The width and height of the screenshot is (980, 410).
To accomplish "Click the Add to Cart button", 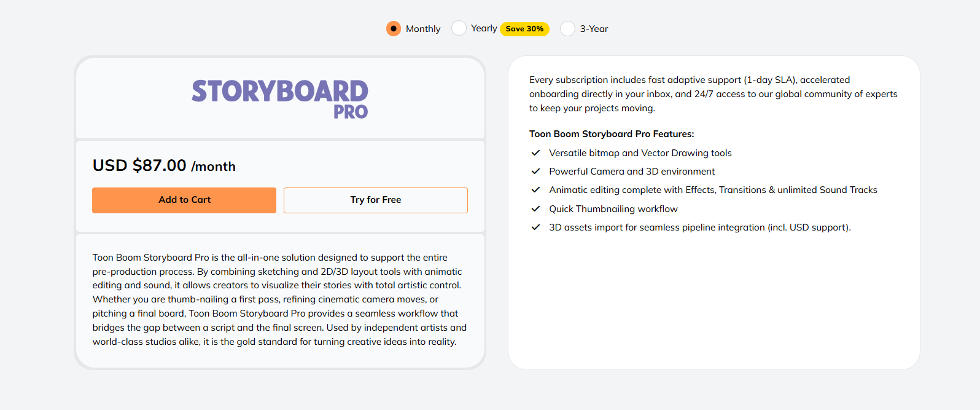I will tap(184, 200).
